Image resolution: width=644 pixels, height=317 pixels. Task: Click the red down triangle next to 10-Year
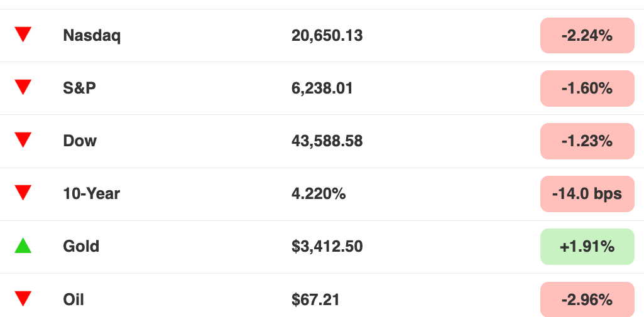pyautogui.click(x=23, y=193)
